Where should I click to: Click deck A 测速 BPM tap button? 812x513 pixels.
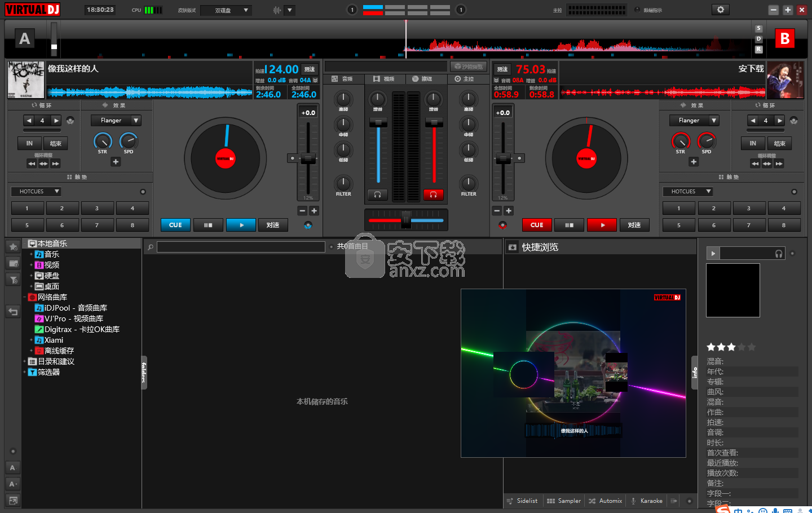click(310, 69)
